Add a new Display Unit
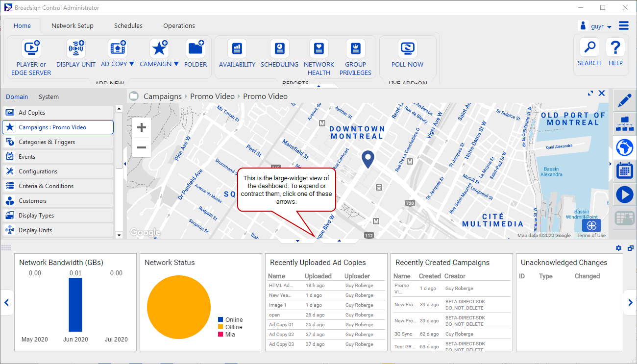This screenshot has width=637, height=364. (76, 54)
